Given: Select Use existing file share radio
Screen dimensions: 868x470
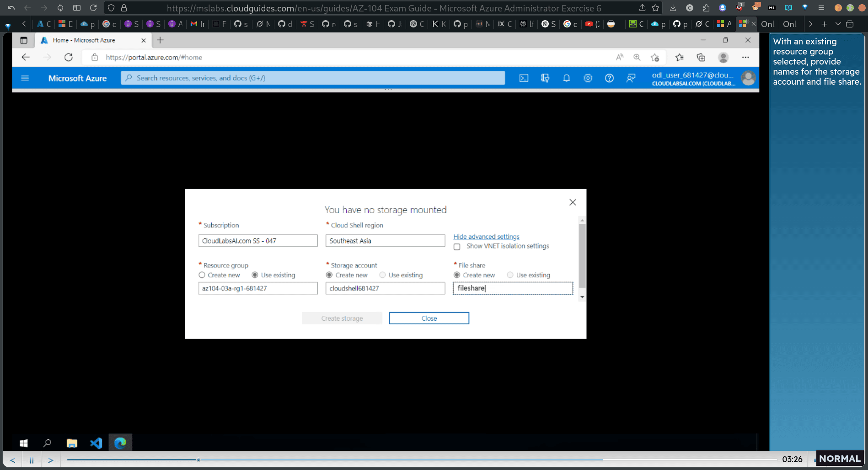Looking at the screenshot, I should pos(510,275).
